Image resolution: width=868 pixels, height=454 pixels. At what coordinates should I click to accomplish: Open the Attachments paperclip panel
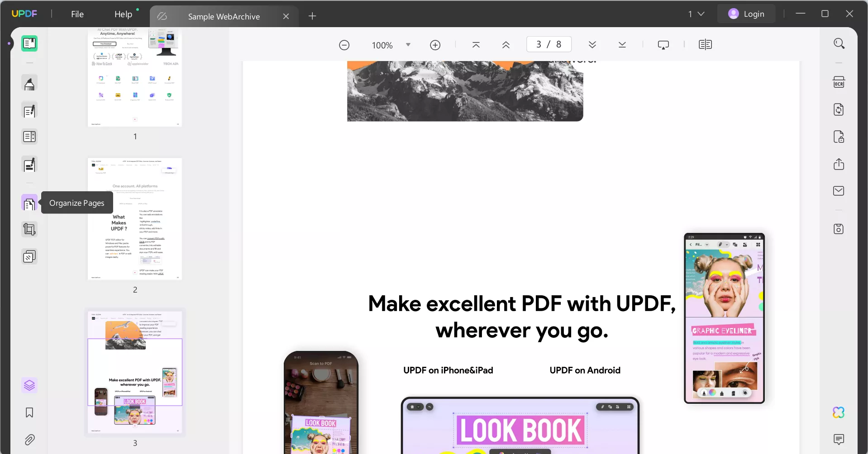click(x=29, y=440)
